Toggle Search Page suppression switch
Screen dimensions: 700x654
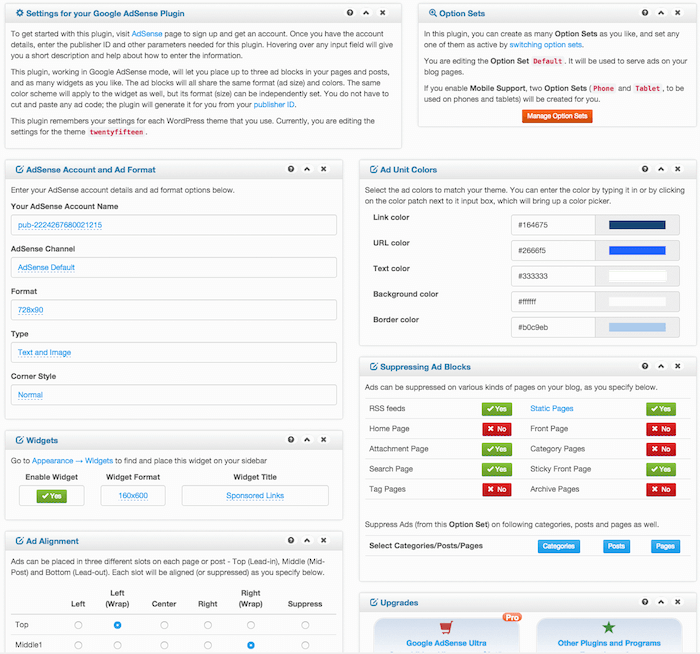[x=496, y=469]
